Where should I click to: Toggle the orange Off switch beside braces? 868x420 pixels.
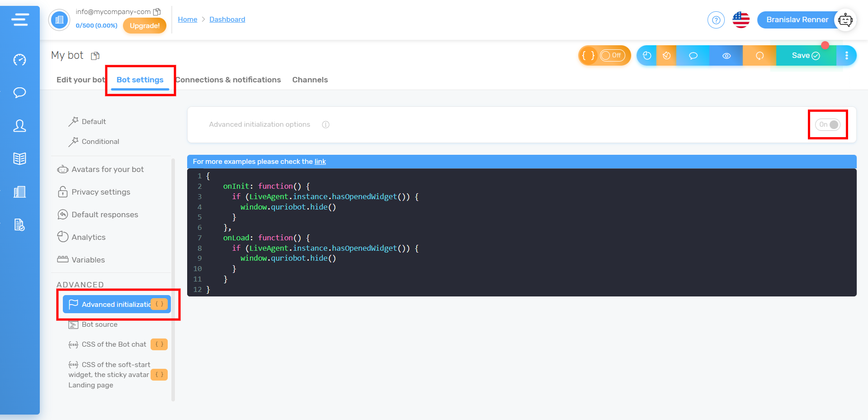pos(612,56)
